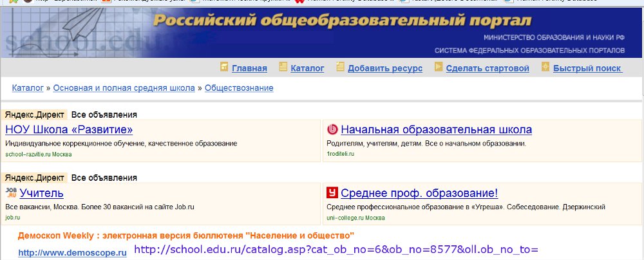Open breadcrumb Основная и полная средняя школа
644x260 pixels.
click(x=124, y=88)
